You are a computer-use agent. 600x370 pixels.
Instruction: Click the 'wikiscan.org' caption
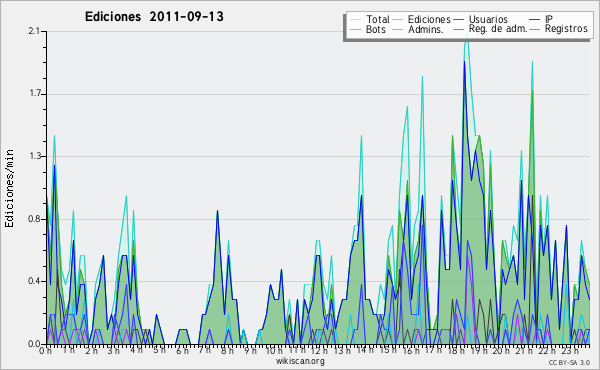coord(300,361)
